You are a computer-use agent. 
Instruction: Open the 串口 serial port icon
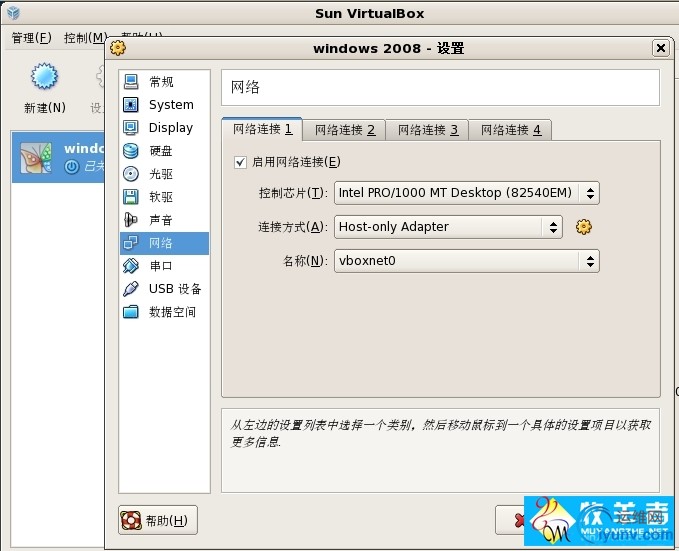point(131,266)
